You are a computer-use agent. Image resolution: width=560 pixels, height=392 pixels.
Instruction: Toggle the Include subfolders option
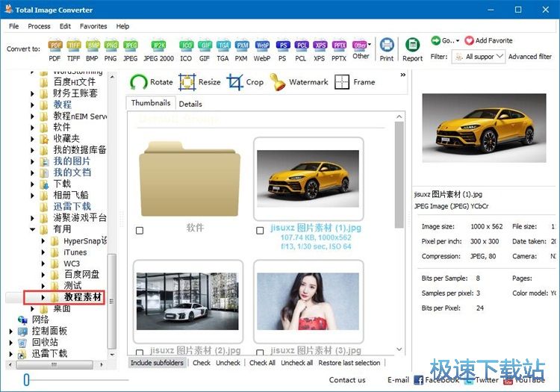[157, 363]
